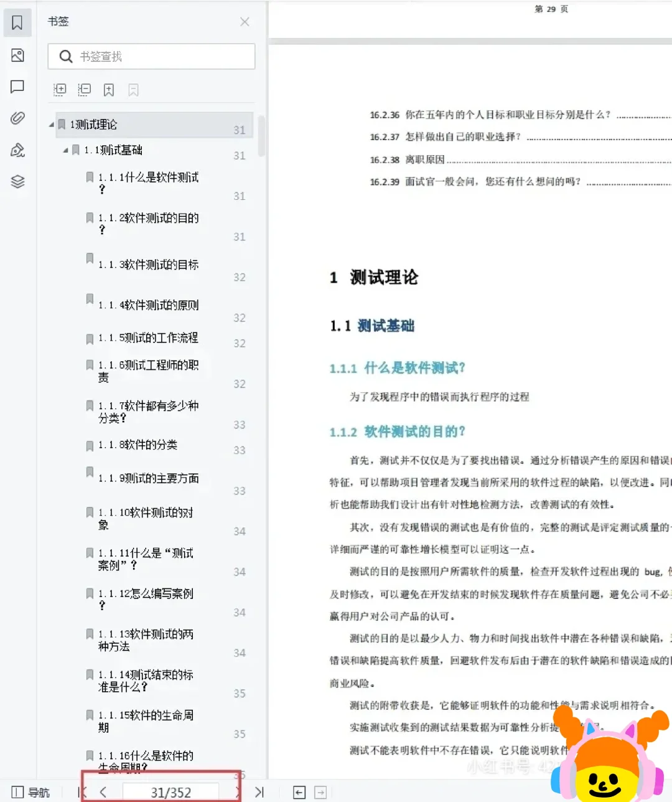Jump to first page with skip-back button
This screenshot has width=672, height=802.
pos(81,792)
